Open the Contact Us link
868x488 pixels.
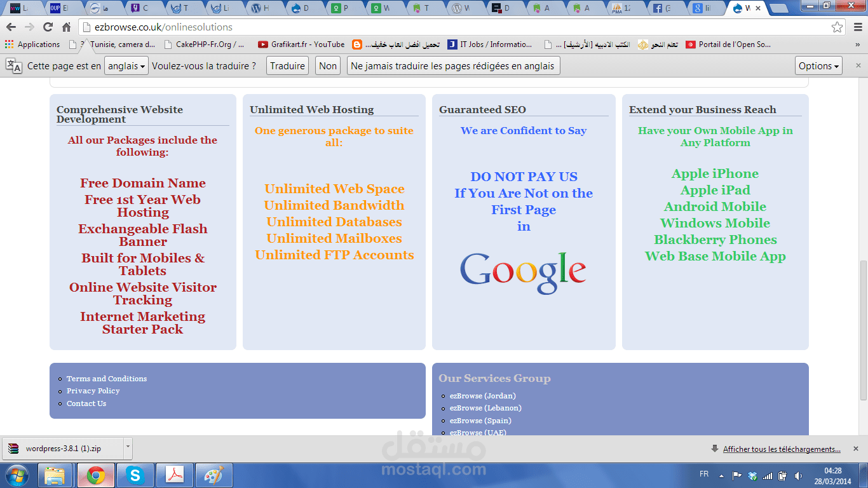click(86, 403)
